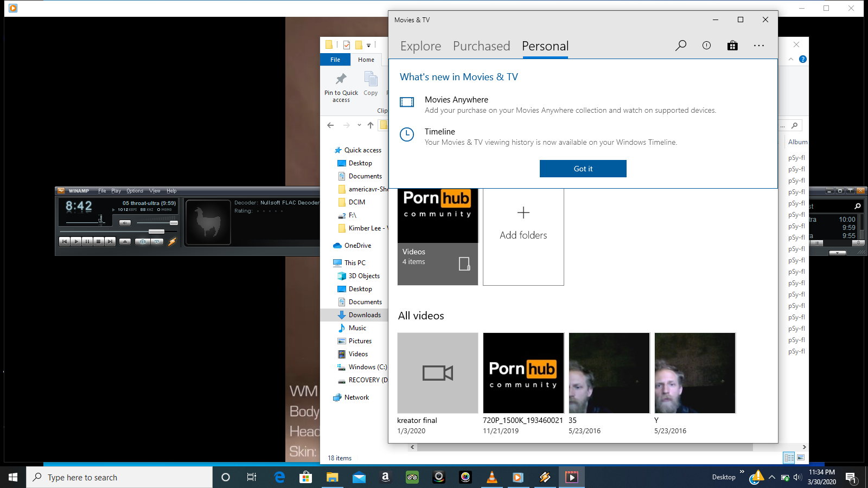Collapse the Explorer ribbon chevron
868x488 pixels.
(x=791, y=59)
